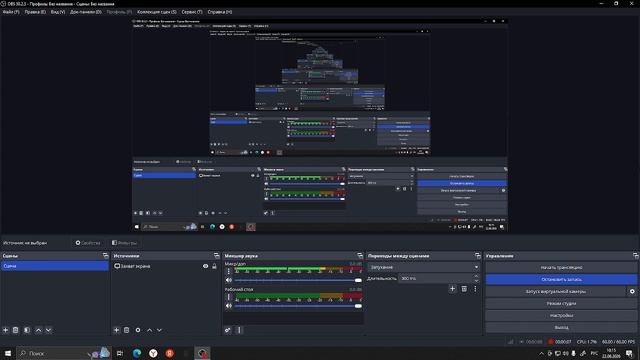
Task: Toggle visibility eye of Захват экрана source
Action: pyautogui.click(x=206, y=266)
